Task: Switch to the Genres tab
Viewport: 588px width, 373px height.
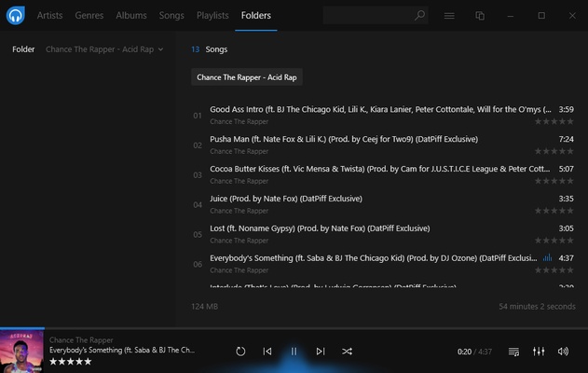Action: tap(89, 15)
